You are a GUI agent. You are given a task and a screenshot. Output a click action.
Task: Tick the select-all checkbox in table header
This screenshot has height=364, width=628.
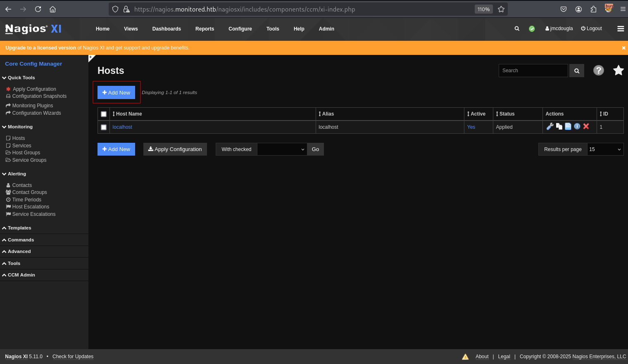104,114
